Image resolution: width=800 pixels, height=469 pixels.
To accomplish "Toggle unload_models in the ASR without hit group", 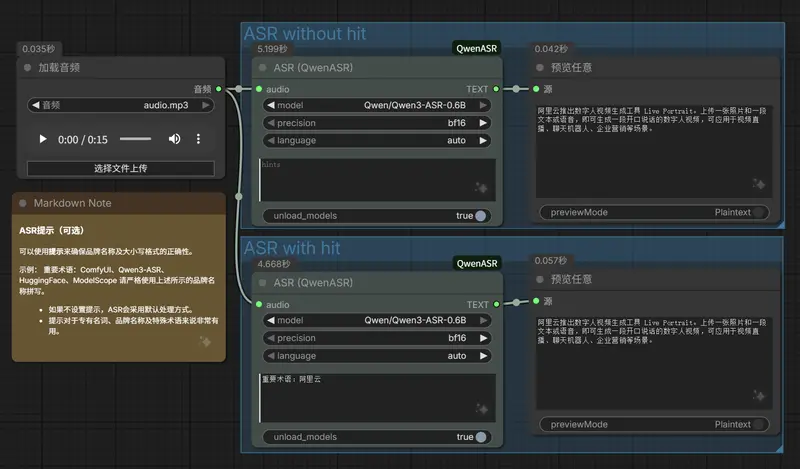I will [x=480, y=215].
